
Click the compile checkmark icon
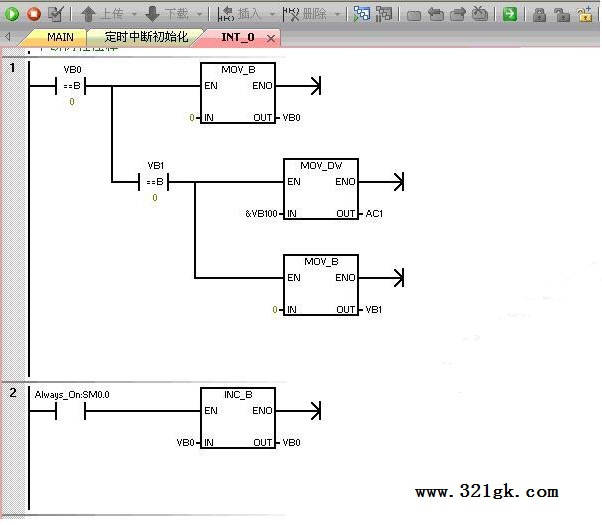(56, 14)
